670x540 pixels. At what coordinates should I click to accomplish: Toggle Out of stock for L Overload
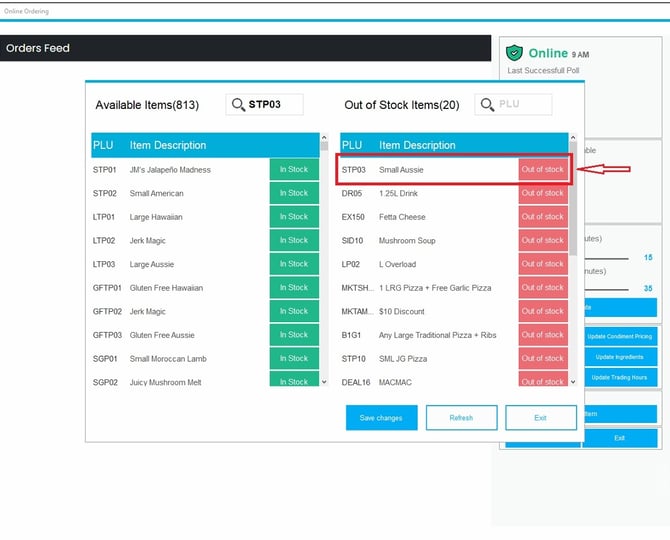pos(543,264)
